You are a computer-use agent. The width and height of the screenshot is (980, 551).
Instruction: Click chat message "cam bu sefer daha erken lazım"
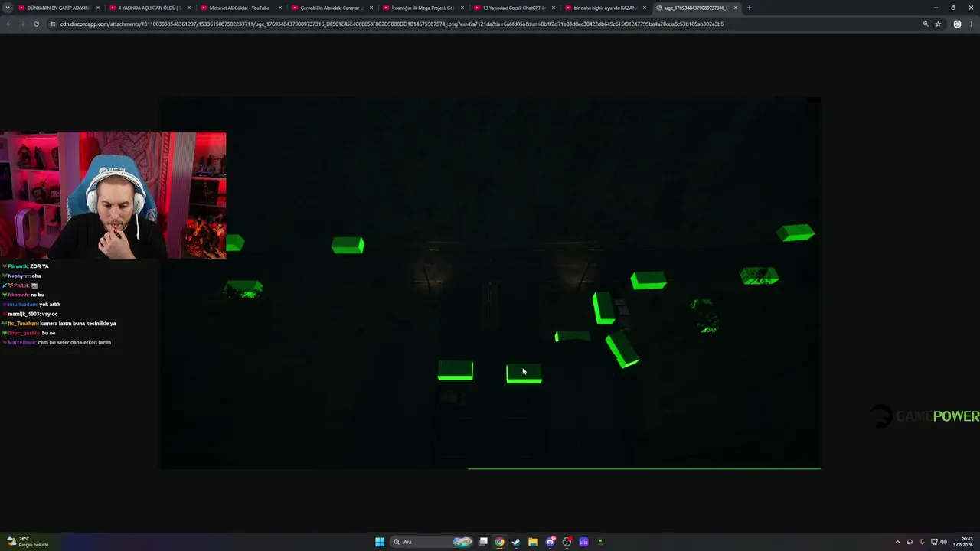coord(75,342)
